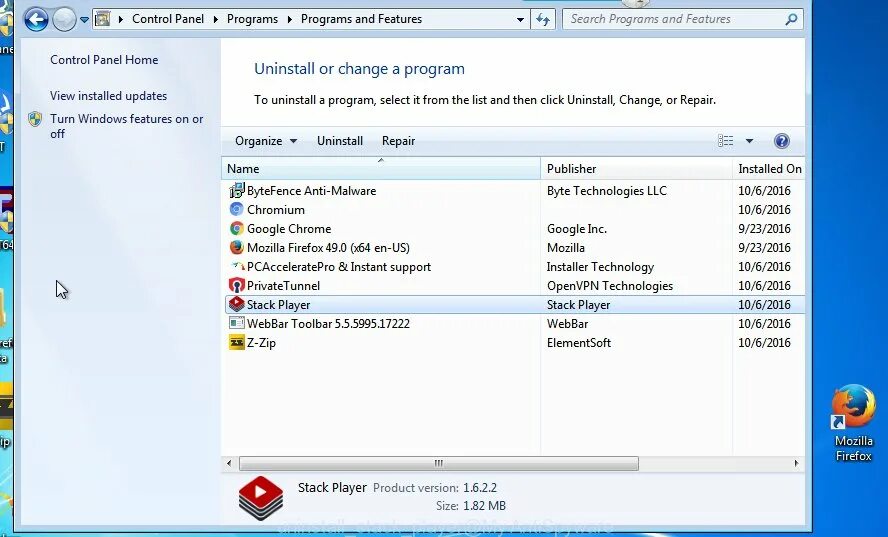Click the large Stack Player details icon
888x537 pixels.
[x=261, y=498]
